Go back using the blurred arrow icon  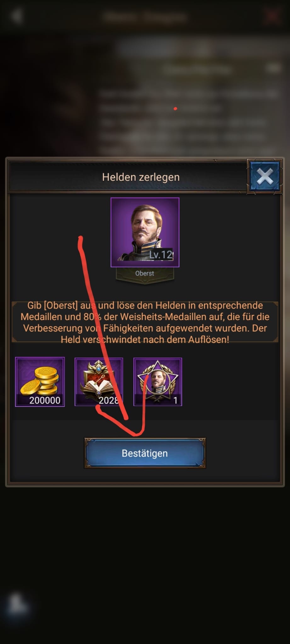[x=16, y=15]
